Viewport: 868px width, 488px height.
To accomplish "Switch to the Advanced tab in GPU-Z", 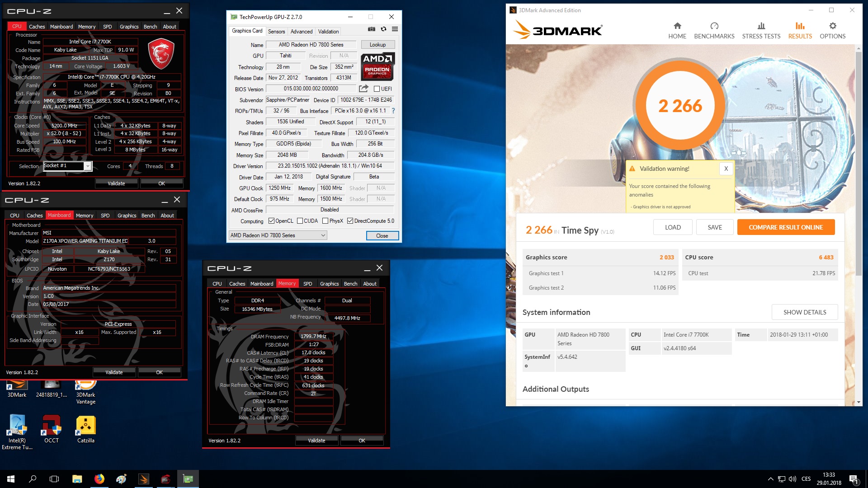I will click(x=301, y=32).
